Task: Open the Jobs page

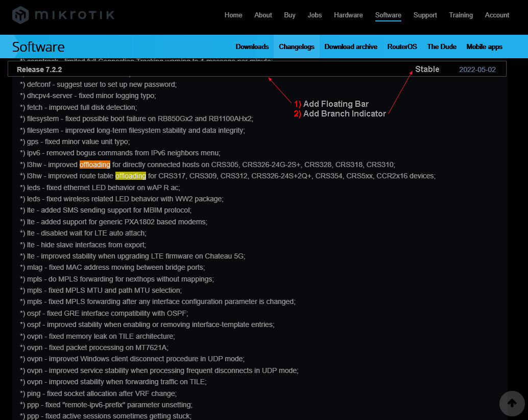Action: pyautogui.click(x=315, y=15)
